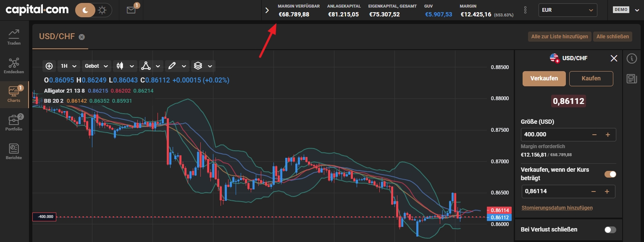The height and width of the screenshot is (242, 644).
Task: Open the 1H timeframe dropdown
Action: pyautogui.click(x=68, y=66)
